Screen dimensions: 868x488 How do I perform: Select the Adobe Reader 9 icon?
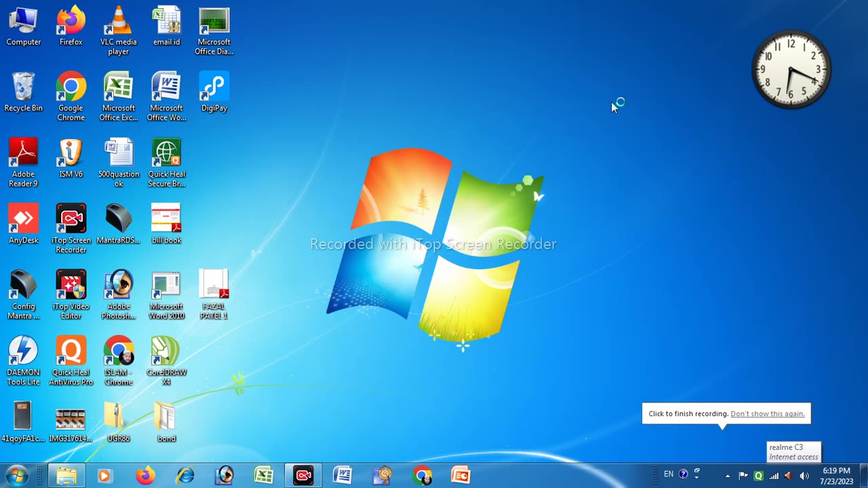(23, 163)
